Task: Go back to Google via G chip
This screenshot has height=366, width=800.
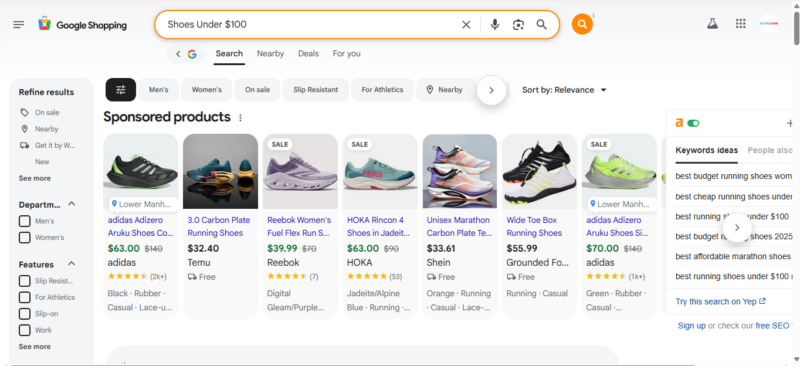Action: tap(186, 54)
